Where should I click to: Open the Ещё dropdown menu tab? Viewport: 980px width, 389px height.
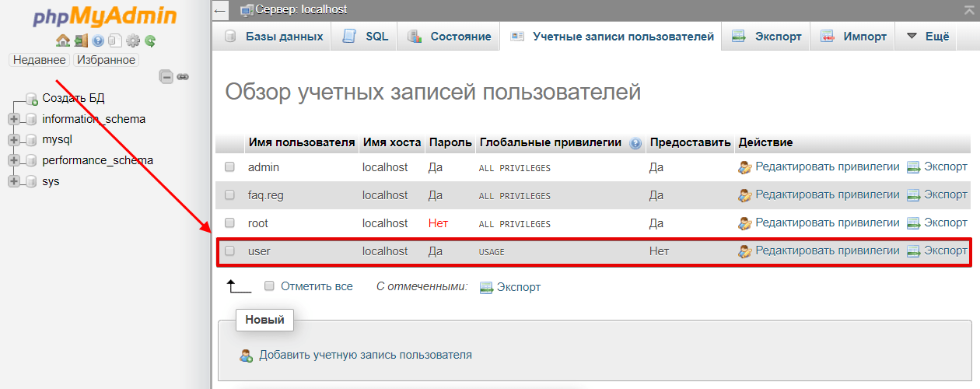click(926, 37)
